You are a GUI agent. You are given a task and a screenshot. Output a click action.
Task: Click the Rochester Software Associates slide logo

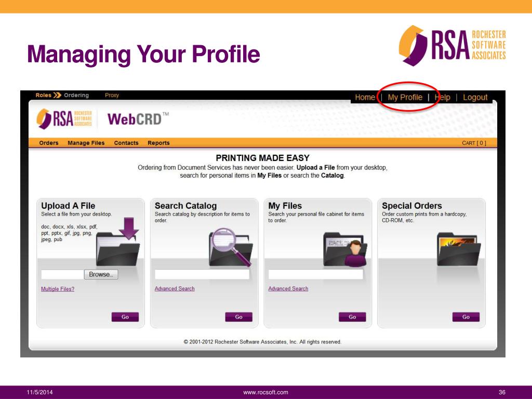pos(453,45)
